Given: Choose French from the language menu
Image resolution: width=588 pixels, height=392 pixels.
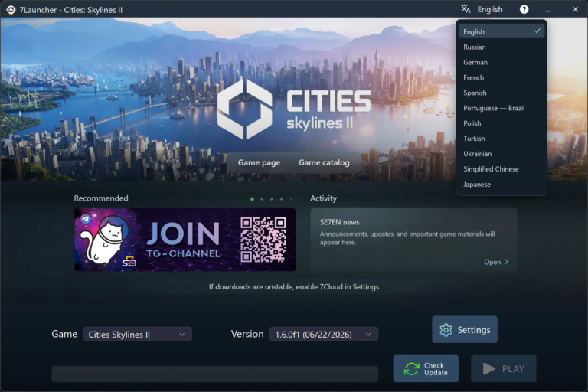Looking at the screenshot, I should (x=501, y=77).
